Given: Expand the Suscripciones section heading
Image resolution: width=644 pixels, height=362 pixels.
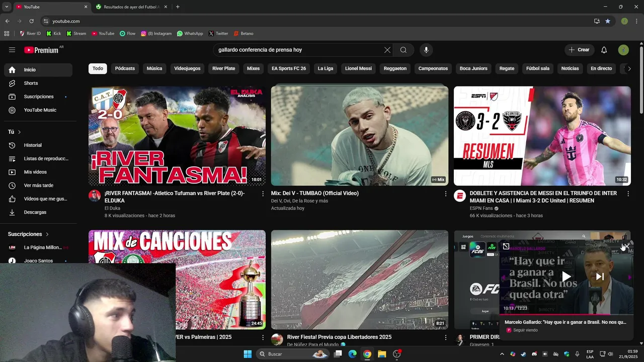Looking at the screenshot, I should [x=28, y=234].
